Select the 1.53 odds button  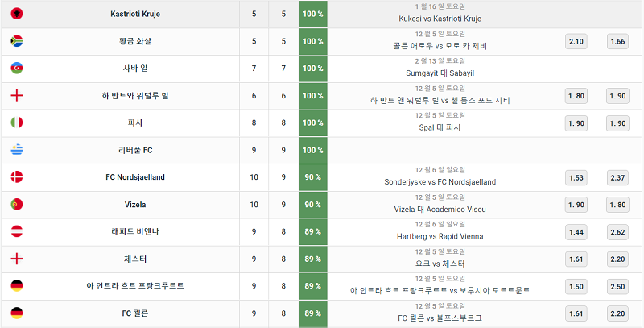click(x=576, y=177)
